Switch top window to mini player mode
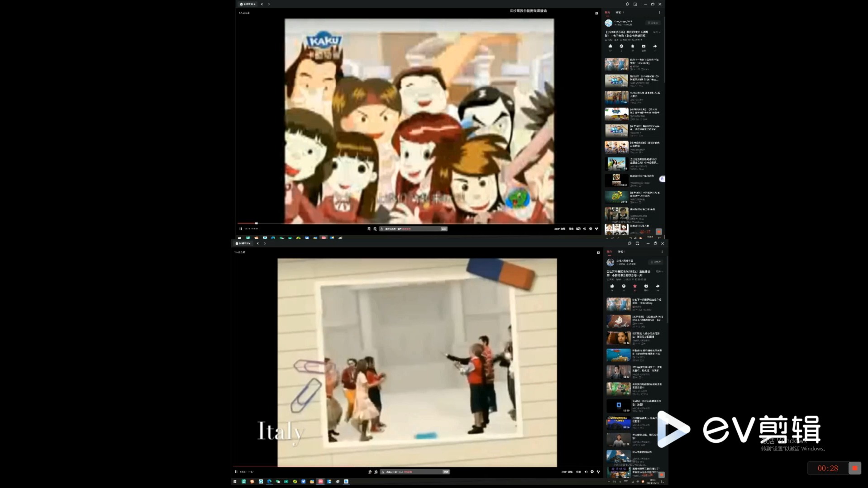Viewport: 868px width, 488px height. [x=635, y=4]
